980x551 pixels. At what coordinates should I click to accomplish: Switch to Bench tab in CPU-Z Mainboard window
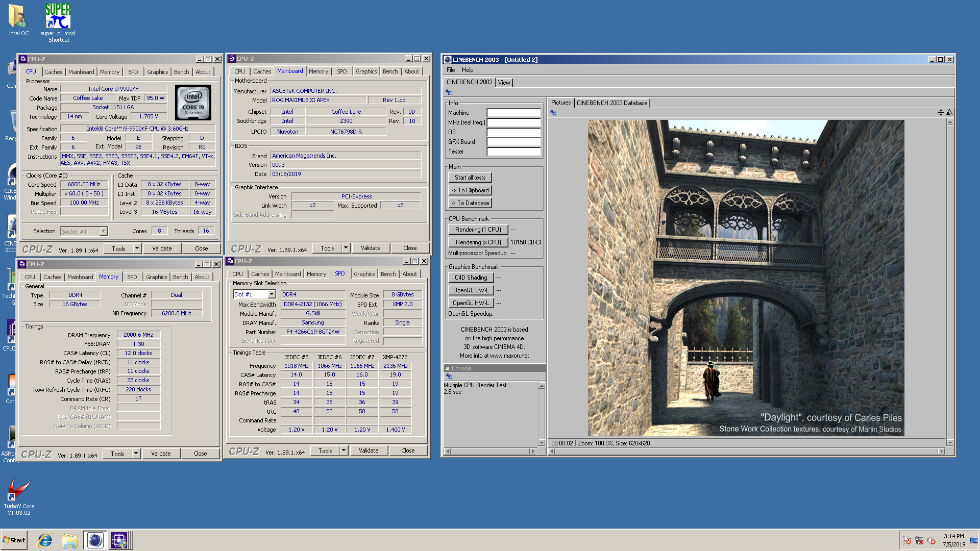coord(390,71)
